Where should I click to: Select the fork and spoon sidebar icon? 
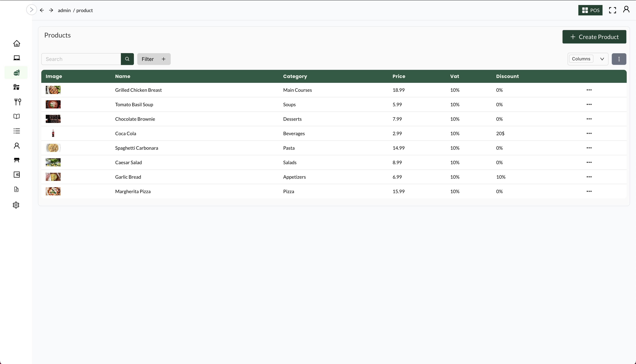tap(17, 102)
